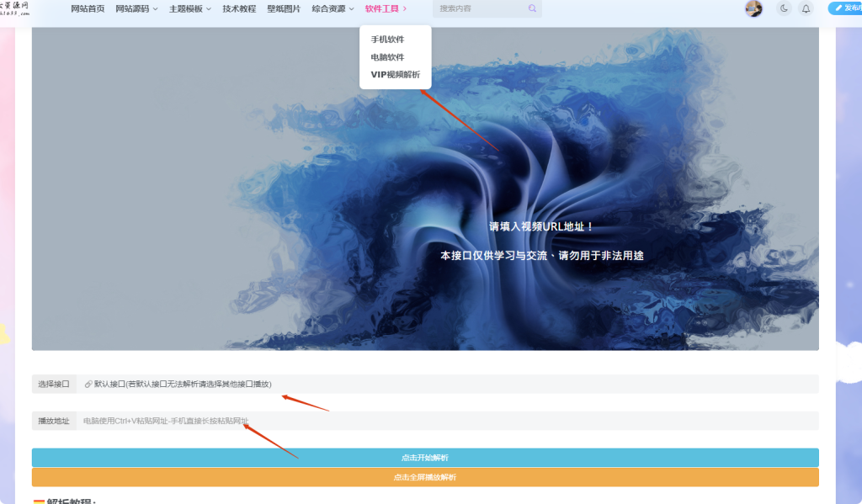Click the user avatar in the top bar
This screenshot has height=504, width=862.
(753, 8)
